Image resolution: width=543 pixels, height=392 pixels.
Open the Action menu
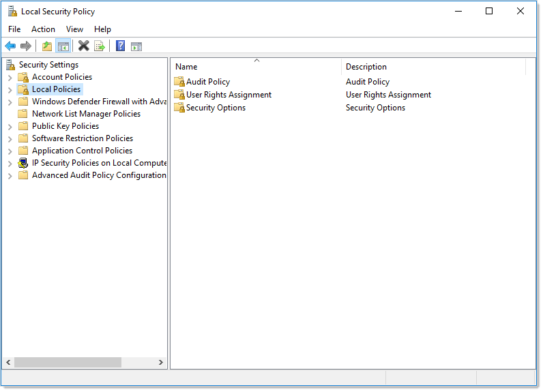pyautogui.click(x=43, y=29)
